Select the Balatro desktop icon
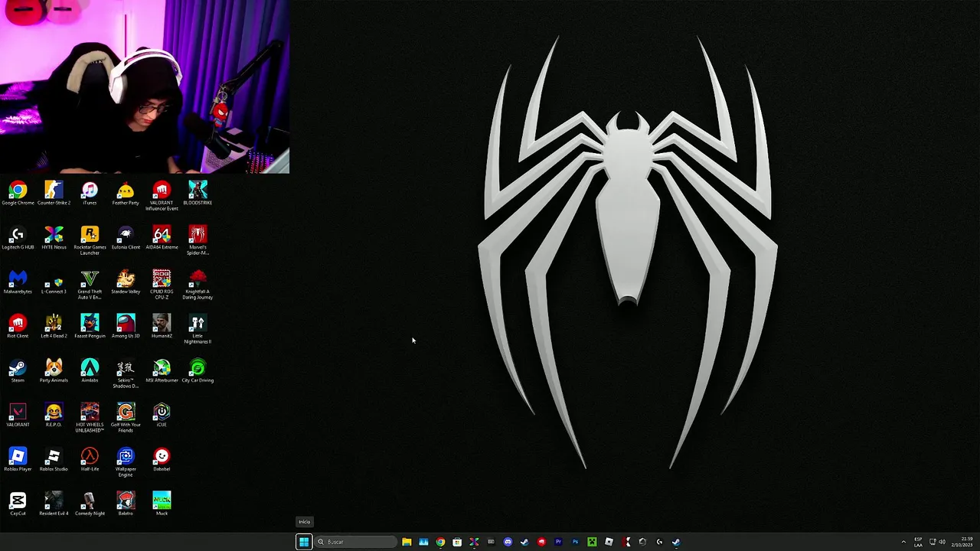The width and height of the screenshot is (980, 551). tap(126, 504)
